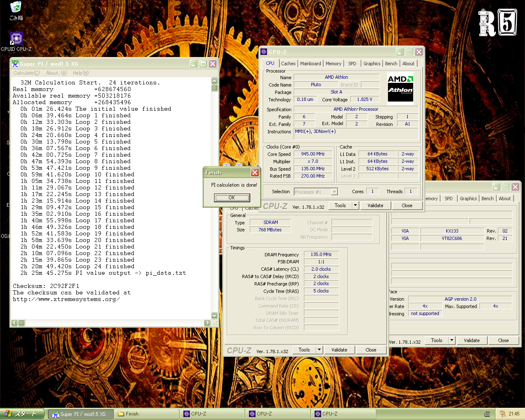The image size is (525, 420).
Task: Click Close button in front CPU-Z window
Action: (407, 205)
